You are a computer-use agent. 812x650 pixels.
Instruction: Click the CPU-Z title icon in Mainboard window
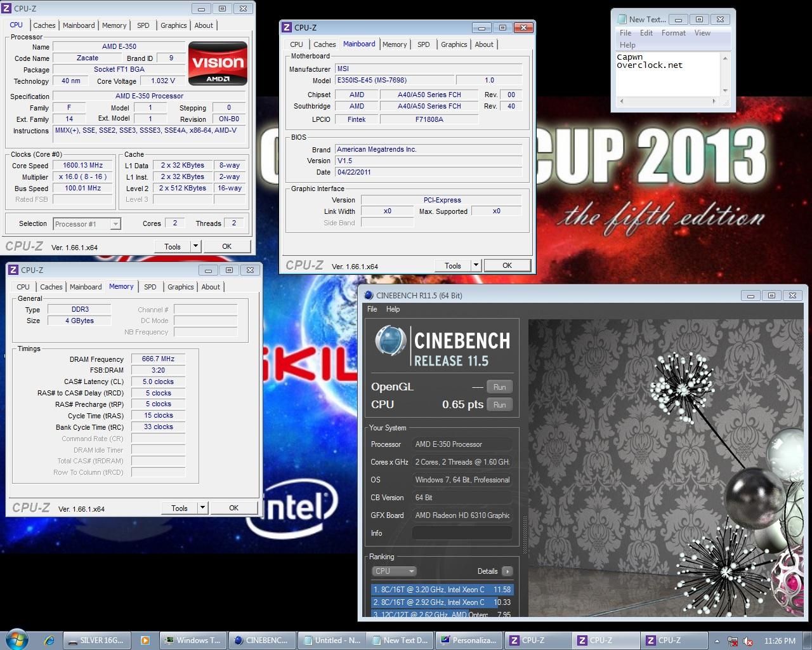tap(287, 27)
